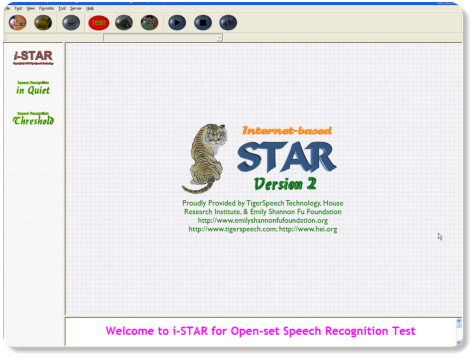475x360 pixels.
Task: Click the www.hei.org URL
Action: point(308,229)
